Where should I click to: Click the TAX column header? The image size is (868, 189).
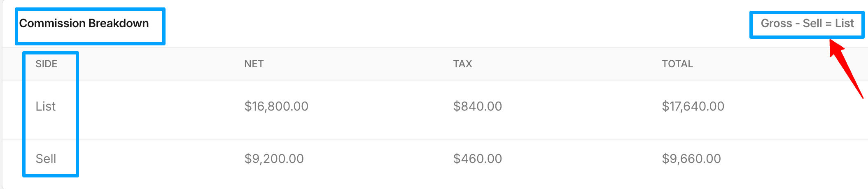click(x=462, y=64)
